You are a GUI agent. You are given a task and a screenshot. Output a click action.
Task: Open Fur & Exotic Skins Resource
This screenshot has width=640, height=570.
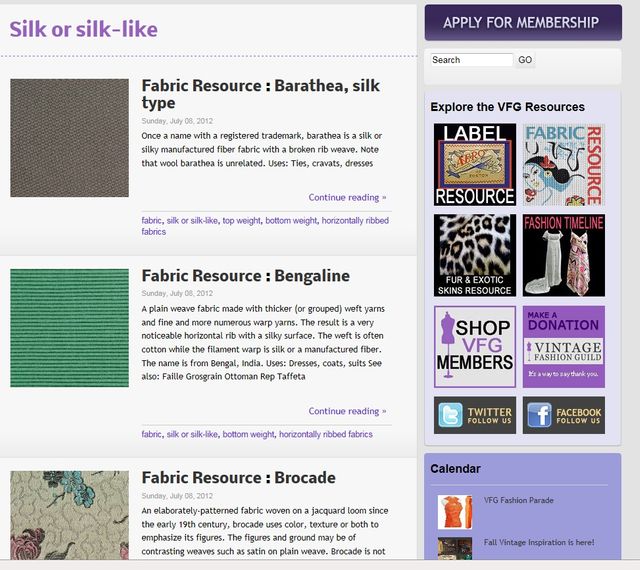pos(475,255)
